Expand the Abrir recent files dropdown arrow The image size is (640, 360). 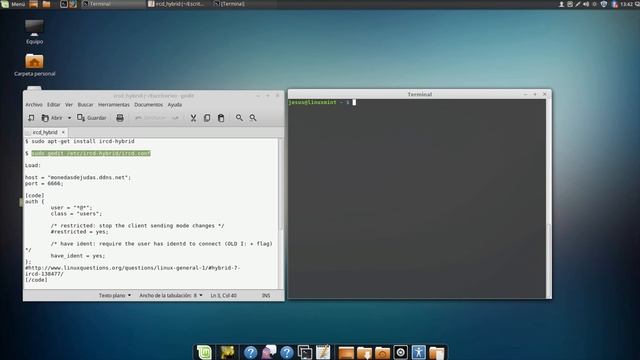[69, 118]
